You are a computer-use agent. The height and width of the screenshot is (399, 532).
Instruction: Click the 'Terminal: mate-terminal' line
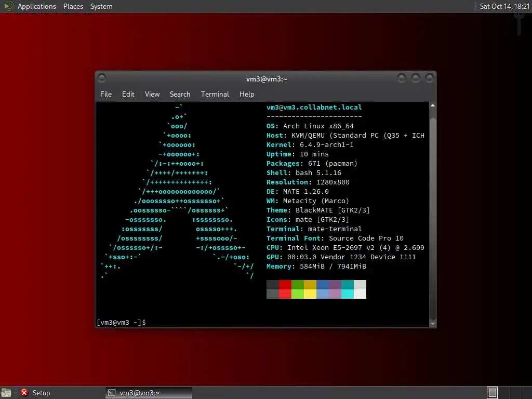pyautogui.click(x=314, y=229)
